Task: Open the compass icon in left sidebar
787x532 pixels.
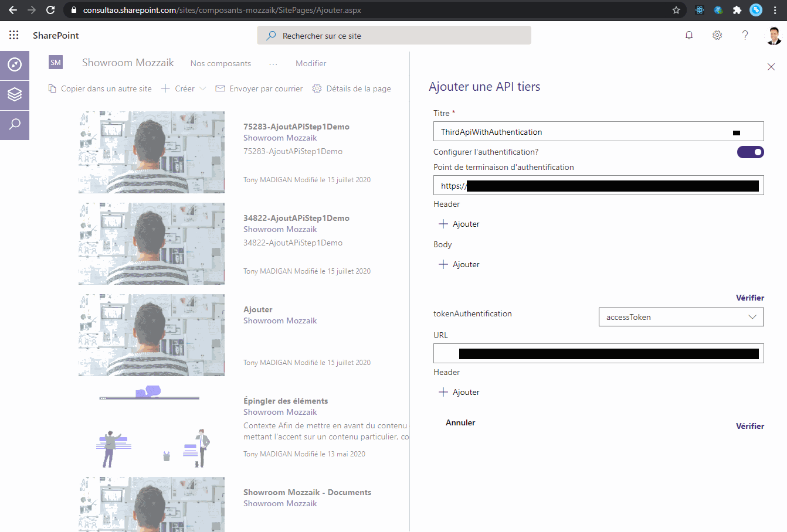Action: point(15,64)
